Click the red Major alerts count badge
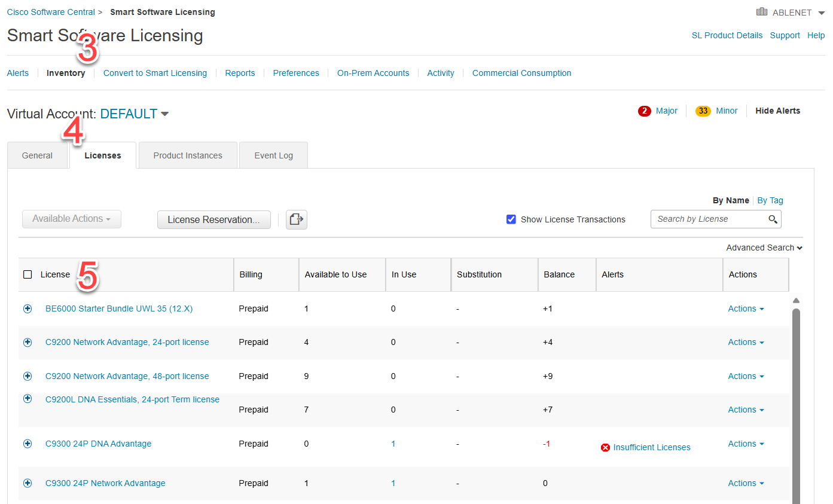Viewport: 833px width, 504px height. pyautogui.click(x=644, y=111)
